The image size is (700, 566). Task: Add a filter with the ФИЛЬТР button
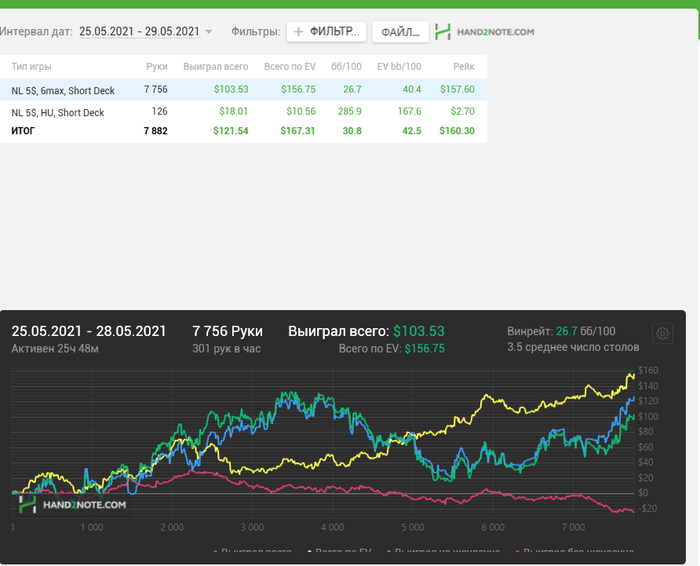pyautogui.click(x=327, y=32)
